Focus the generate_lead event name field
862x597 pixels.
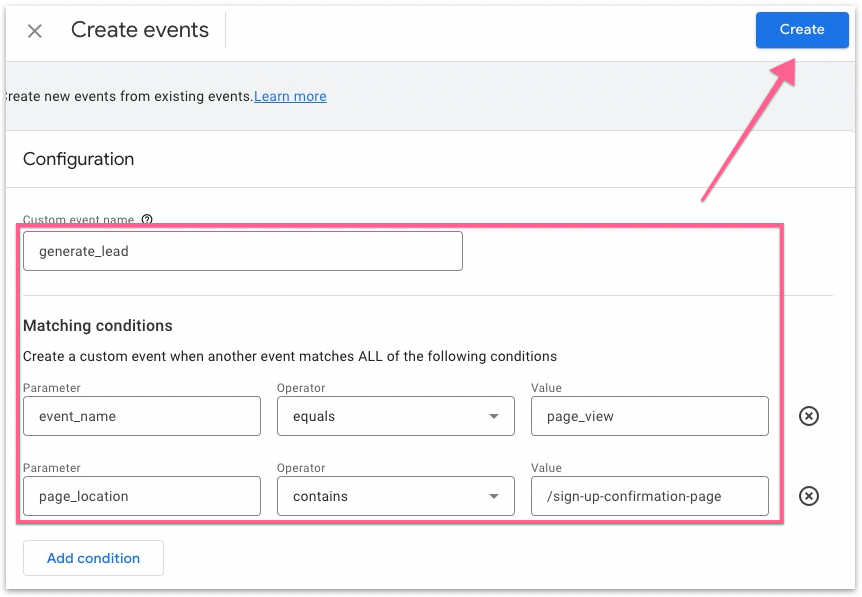242,251
